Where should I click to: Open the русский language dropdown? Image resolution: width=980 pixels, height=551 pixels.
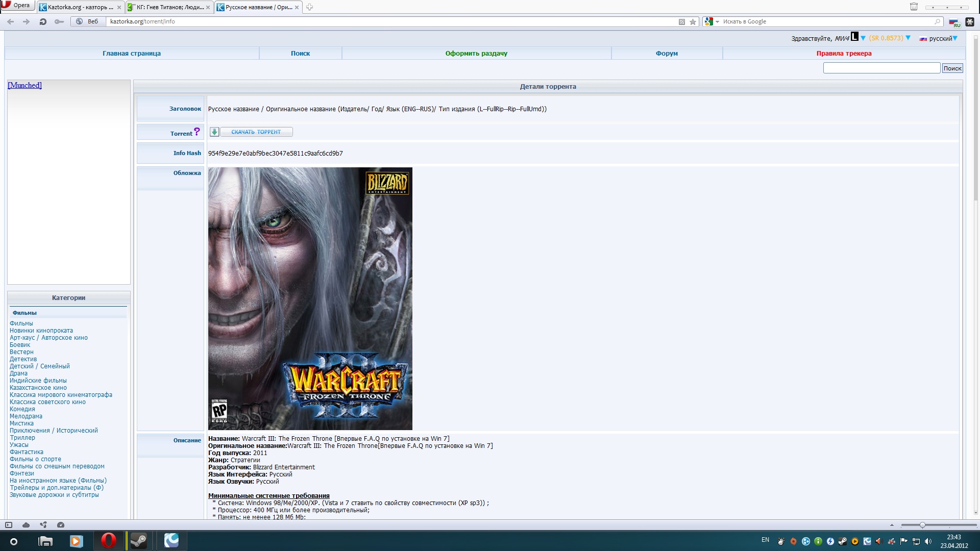tap(955, 38)
